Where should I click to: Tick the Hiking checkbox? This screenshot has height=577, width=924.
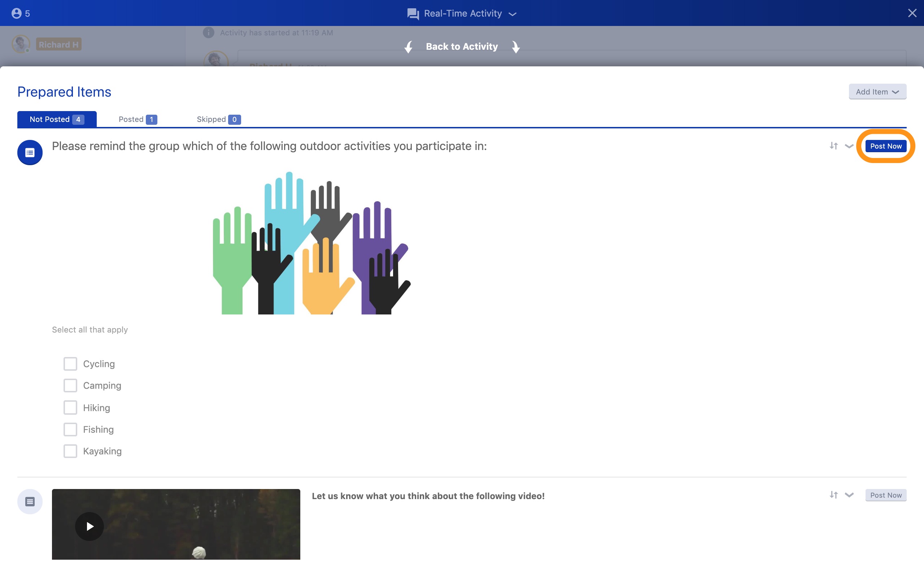(x=70, y=408)
